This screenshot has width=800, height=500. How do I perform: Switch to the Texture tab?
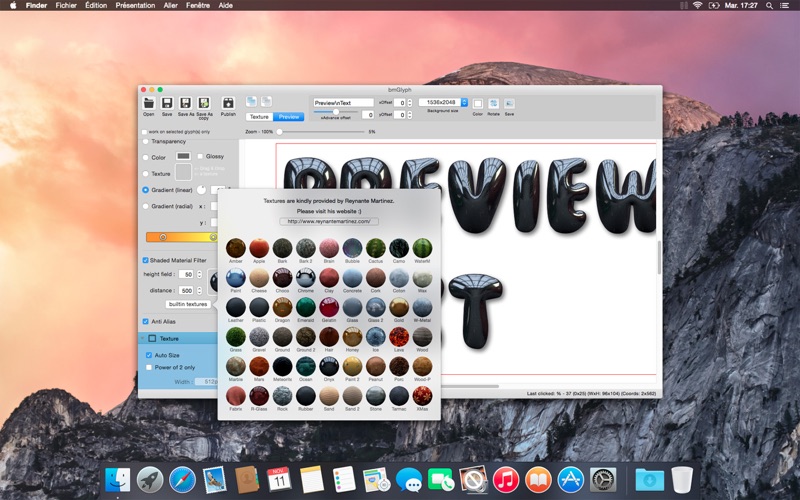point(259,117)
